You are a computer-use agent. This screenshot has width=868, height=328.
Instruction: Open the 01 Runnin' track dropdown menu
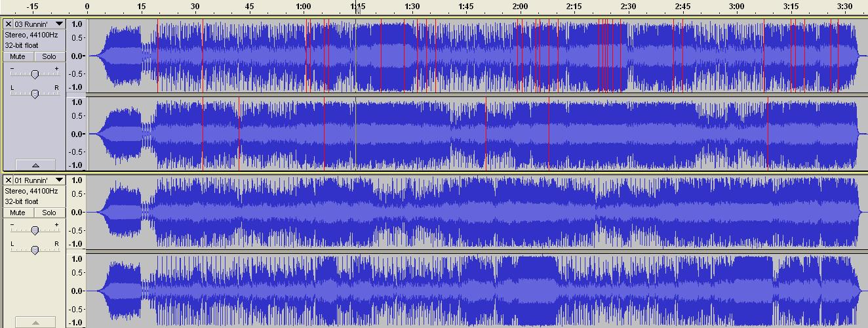(59, 180)
